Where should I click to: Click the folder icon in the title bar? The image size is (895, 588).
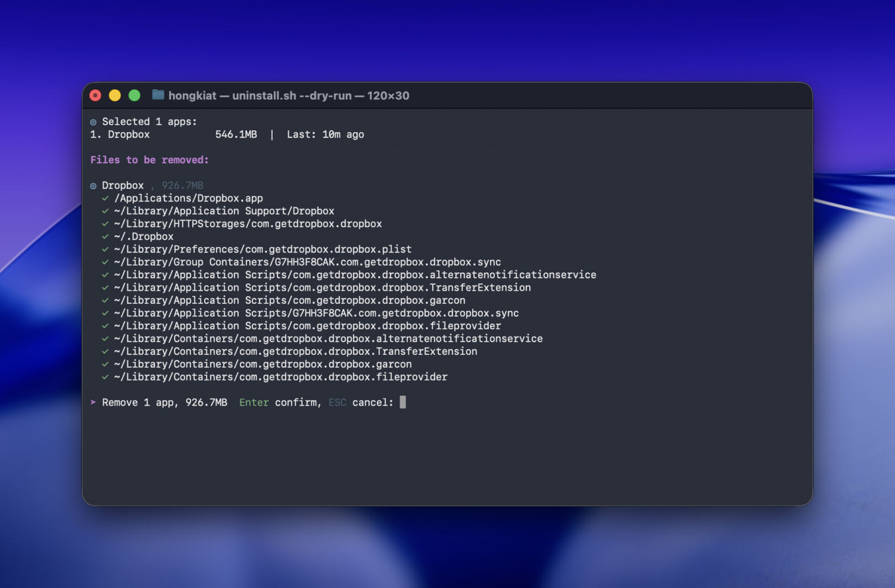click(158, 95)
